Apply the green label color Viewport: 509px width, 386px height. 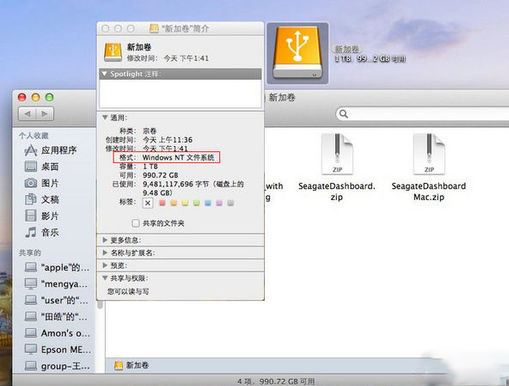(x=196, y=203)
